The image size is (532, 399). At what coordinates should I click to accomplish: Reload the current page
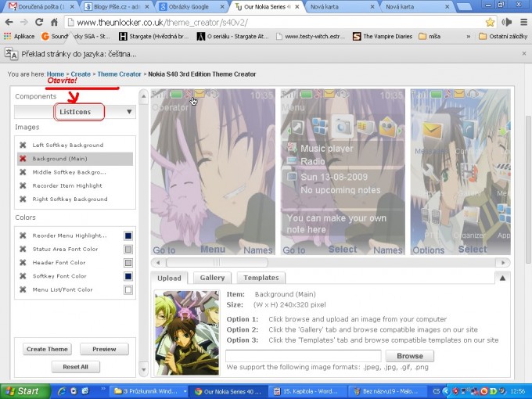(39, 23)
